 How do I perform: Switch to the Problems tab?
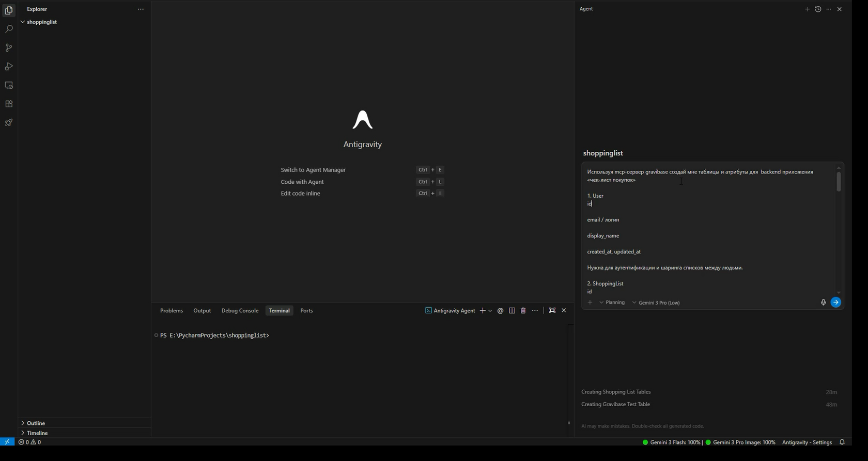pos(172,310)
